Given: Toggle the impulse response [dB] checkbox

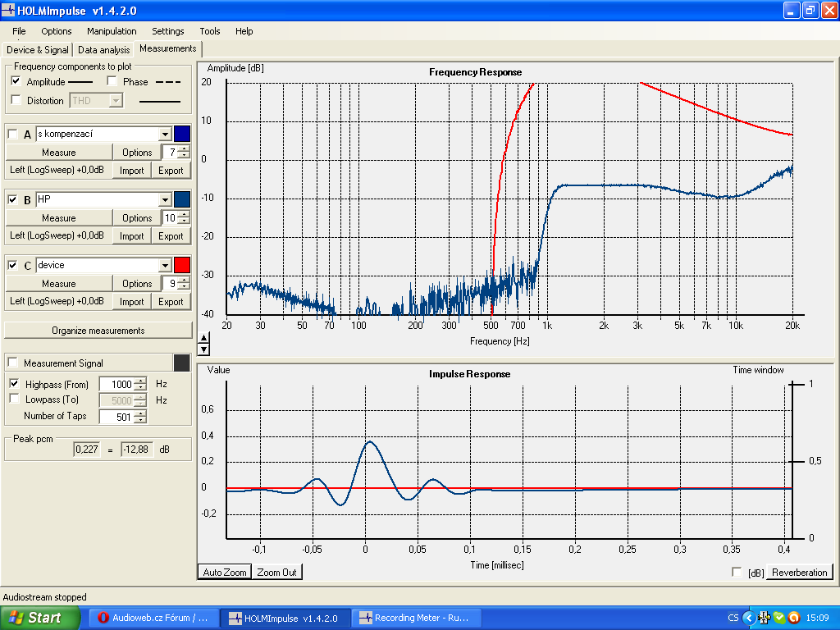Looking at the screenshot, I should click(x=737, y=572).
